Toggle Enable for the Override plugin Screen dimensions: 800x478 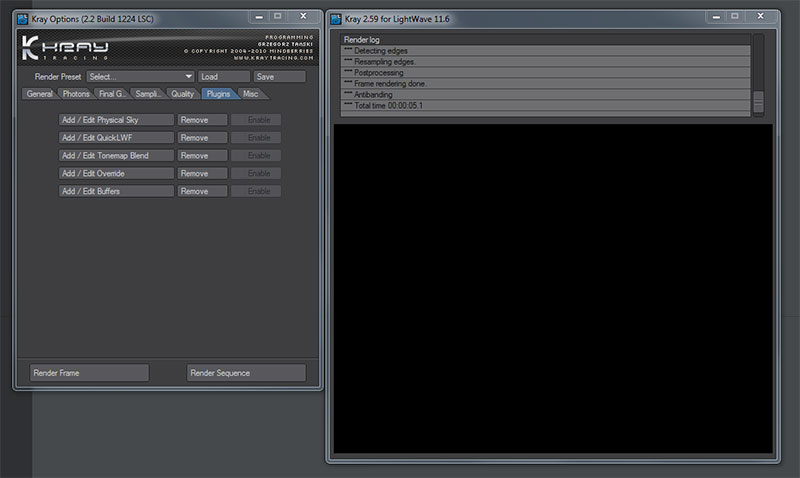click(x=256, y=174)
